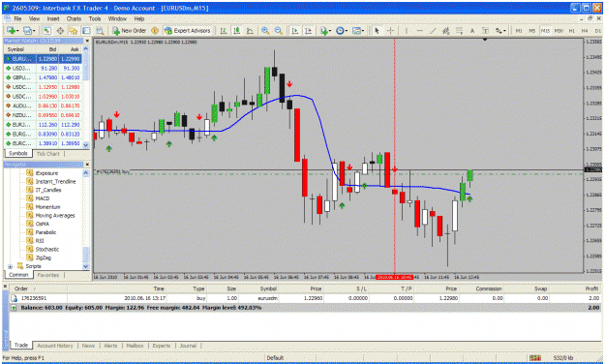Select the ZigZag indicator

coord(44,258)
